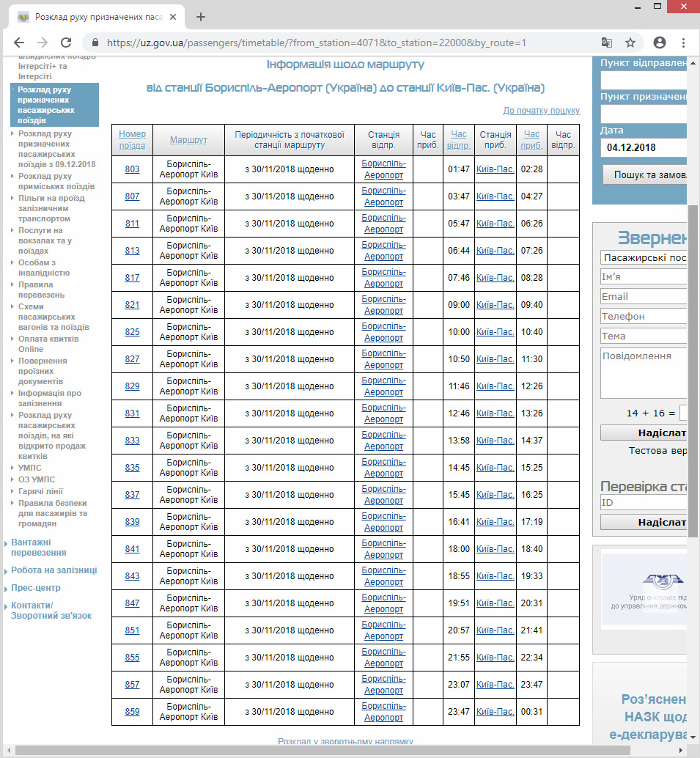Click the browser forward arrow
Viewport: 700px width, 758px height.
coord(43,43)
